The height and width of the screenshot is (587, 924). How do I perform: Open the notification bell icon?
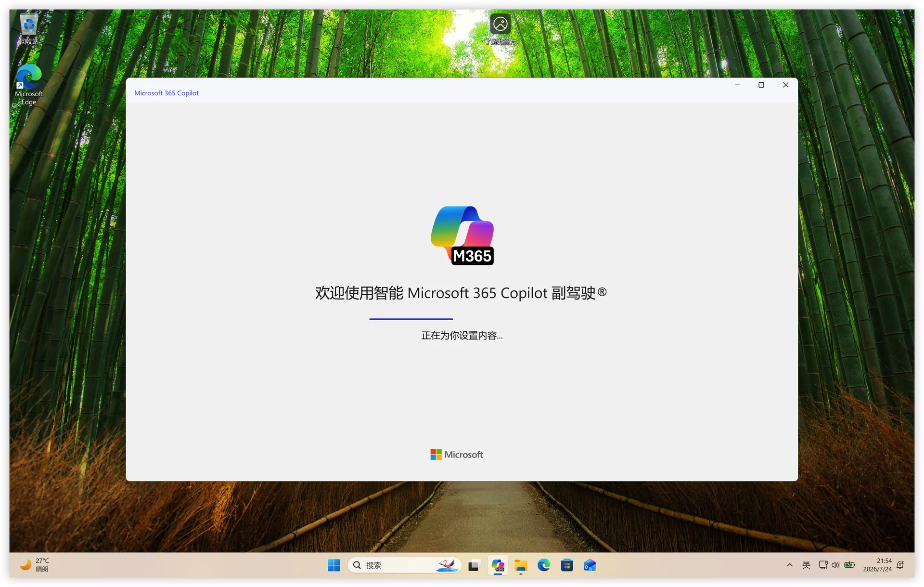[900, 565]
